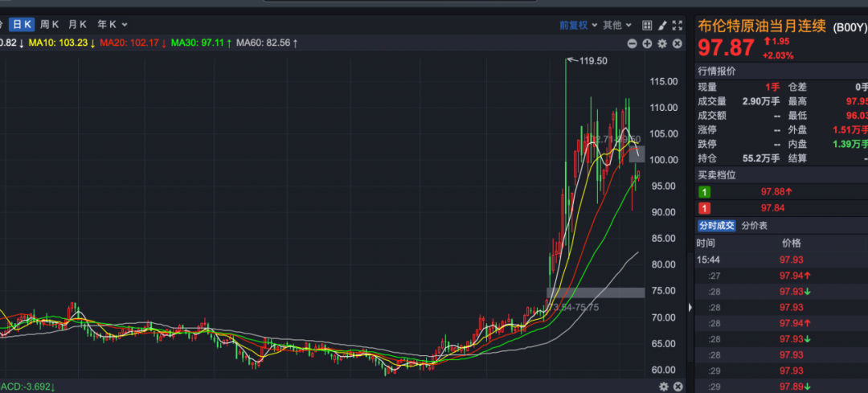The image size is (868, 393).
Task: Click the 时间 column header
Action: click(706, 243)
